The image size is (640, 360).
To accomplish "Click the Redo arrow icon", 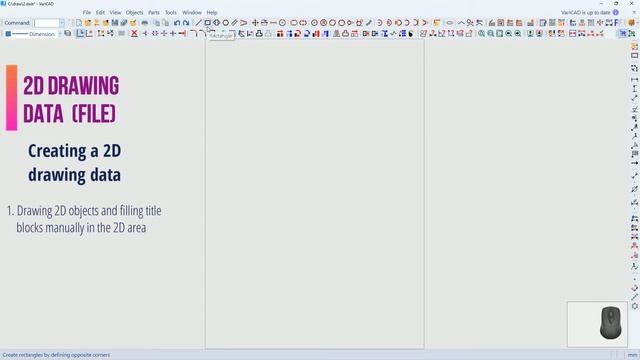I will click(x=186, y=23).
